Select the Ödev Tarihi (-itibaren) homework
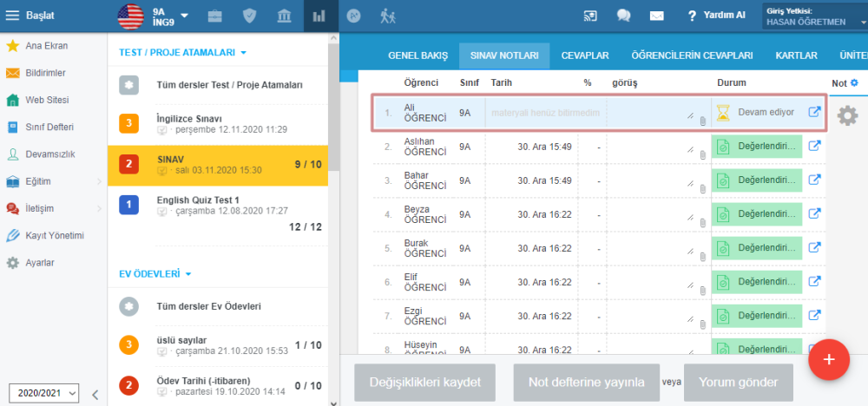This screenshot has width=868, height=406. coord(218,386)
